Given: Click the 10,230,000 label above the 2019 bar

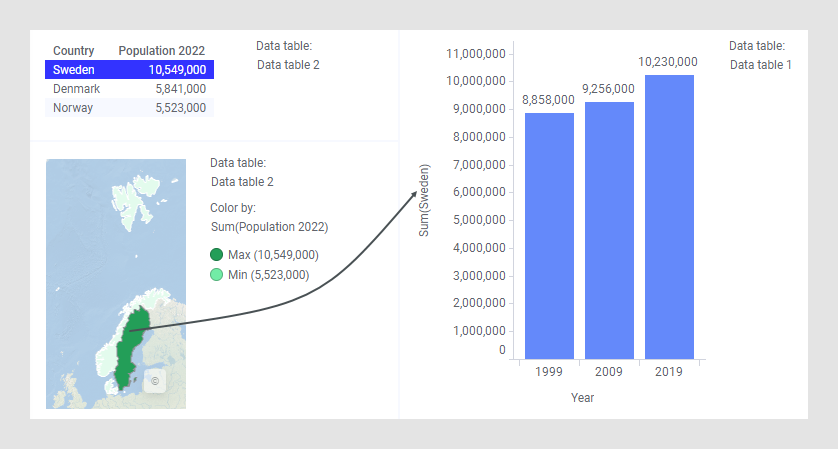Looking at the screenshot, I should tap(668, 62).
